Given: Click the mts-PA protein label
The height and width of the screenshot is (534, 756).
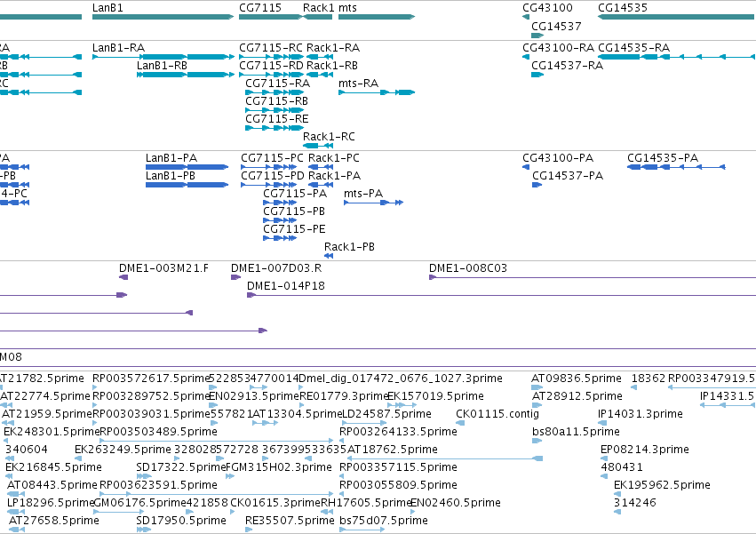Looking at the screenshot, I should (363, 194).
